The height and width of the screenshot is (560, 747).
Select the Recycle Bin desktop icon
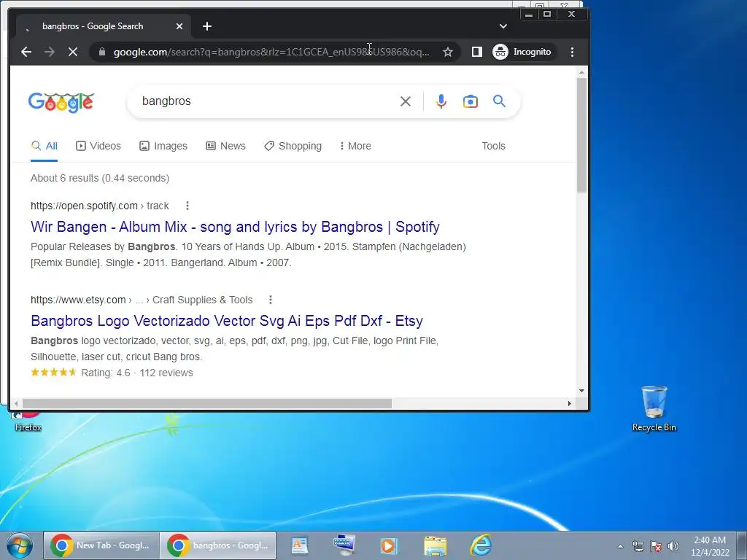654,408
